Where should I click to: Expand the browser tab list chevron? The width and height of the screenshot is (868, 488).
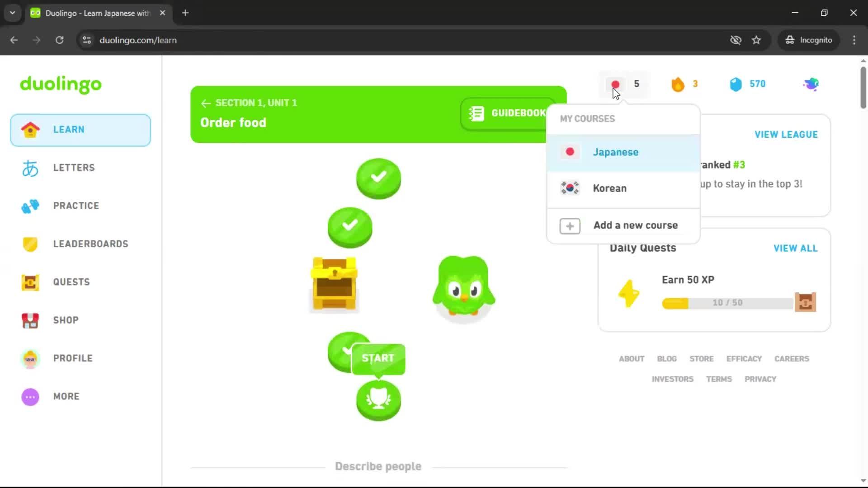point(12,13)
